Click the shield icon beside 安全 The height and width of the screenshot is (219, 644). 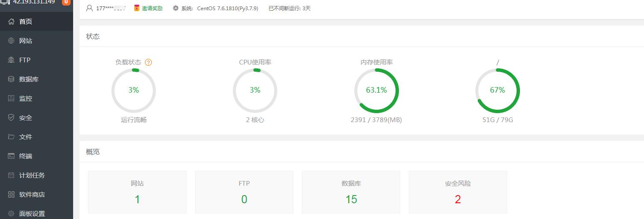click(11, 117)
